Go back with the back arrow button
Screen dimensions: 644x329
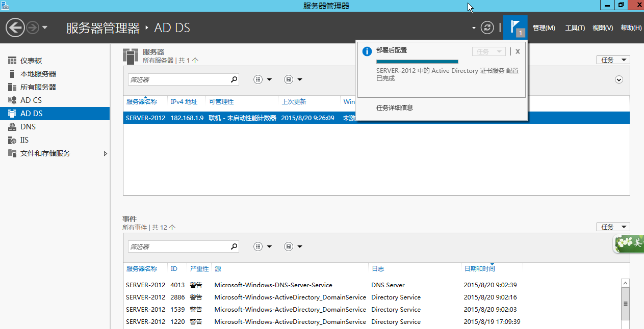(x=15, y=28)
